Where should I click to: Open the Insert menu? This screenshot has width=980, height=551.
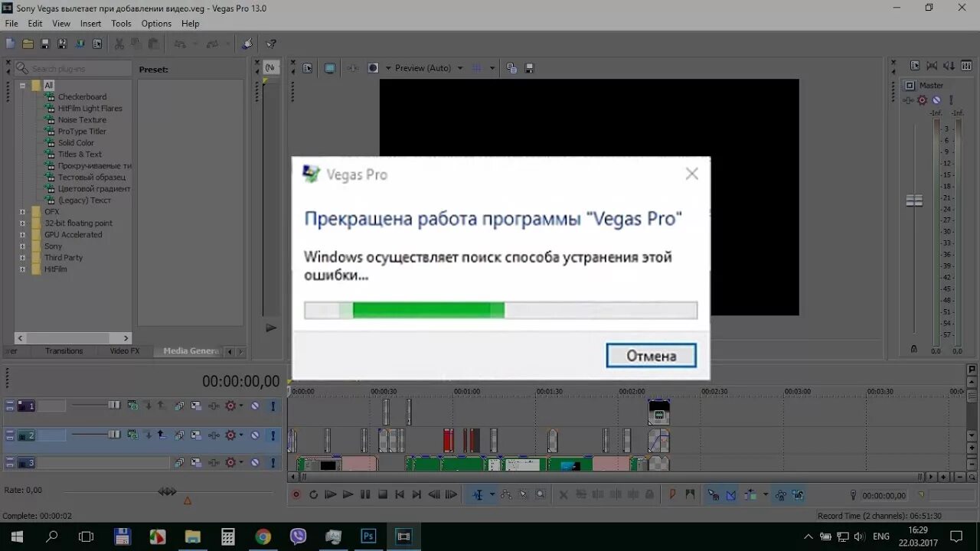90,24
